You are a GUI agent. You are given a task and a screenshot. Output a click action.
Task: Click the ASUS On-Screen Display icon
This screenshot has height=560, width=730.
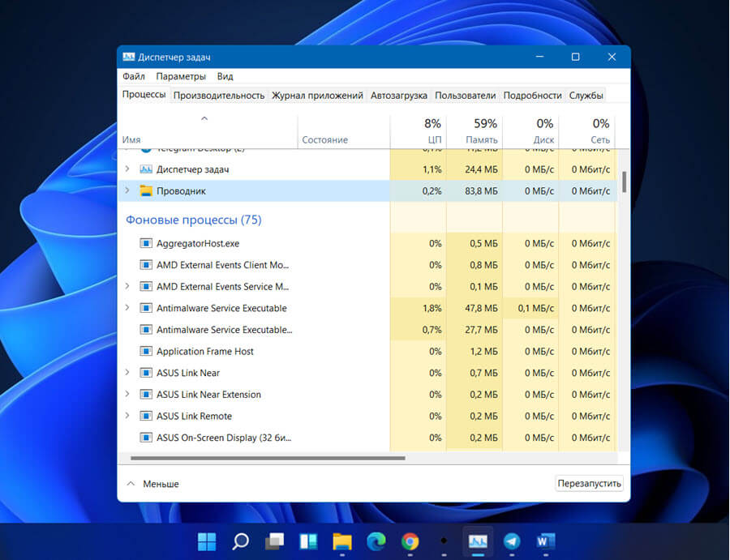pyautogui.click(x=146, y=438)
